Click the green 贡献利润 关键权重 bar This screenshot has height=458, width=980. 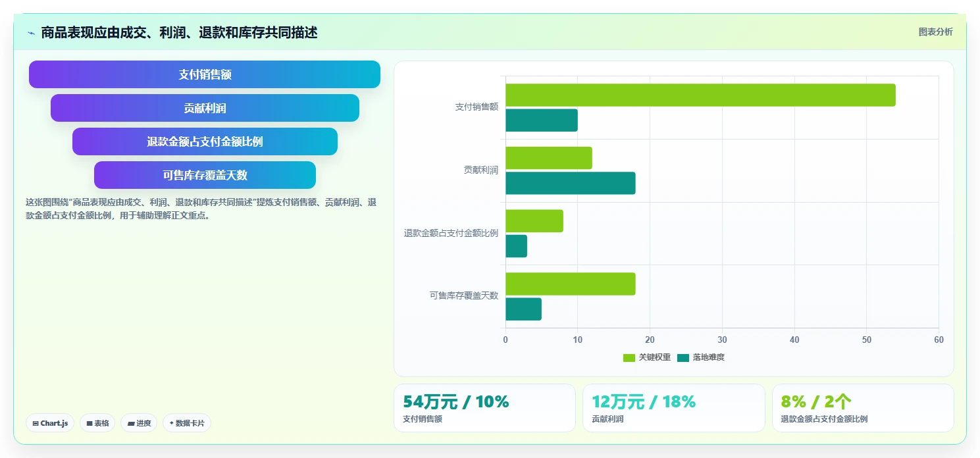click(549, 158)
